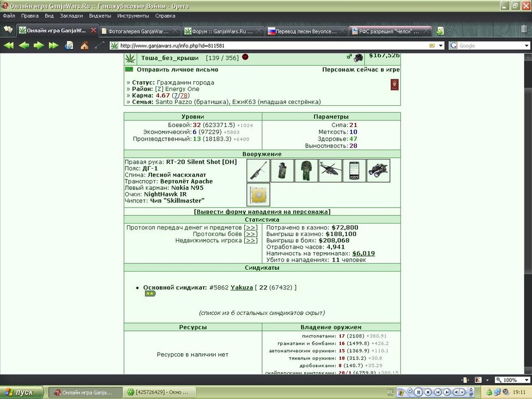This screenshot has height=399, width=532.
Task: Switch to the Перевод песен Beyonce tab
Action: [307, 31]
